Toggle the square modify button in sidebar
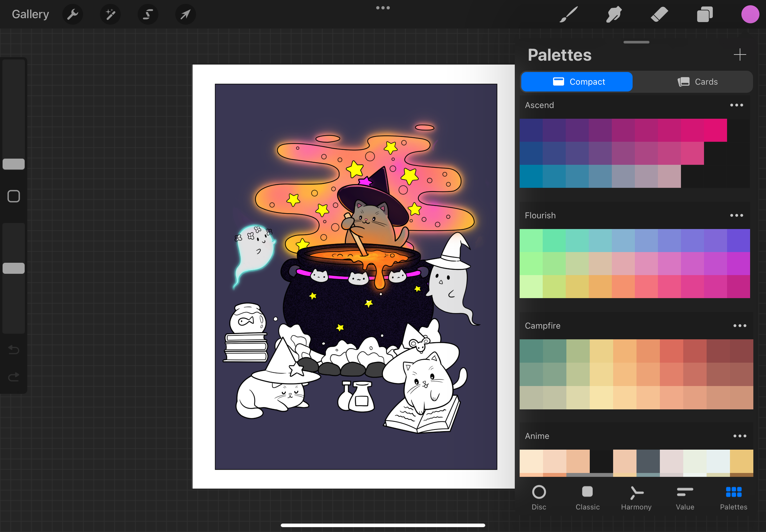The height and width of the screenshot is (532, 766). tap(14, 196)
